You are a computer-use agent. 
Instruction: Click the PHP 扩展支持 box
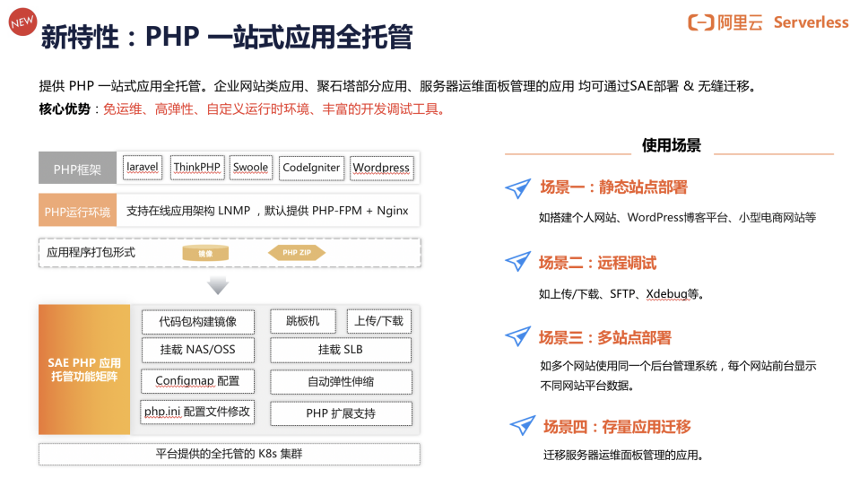(x=341, y=413)
